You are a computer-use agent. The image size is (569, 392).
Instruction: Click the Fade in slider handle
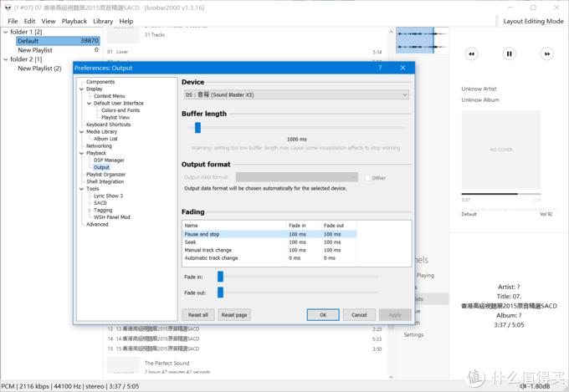click(220, 277)
